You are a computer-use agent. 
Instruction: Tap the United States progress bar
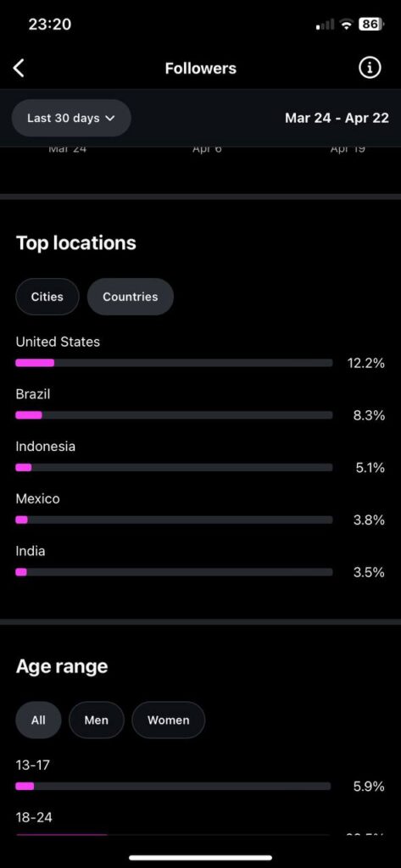(174, 363)
